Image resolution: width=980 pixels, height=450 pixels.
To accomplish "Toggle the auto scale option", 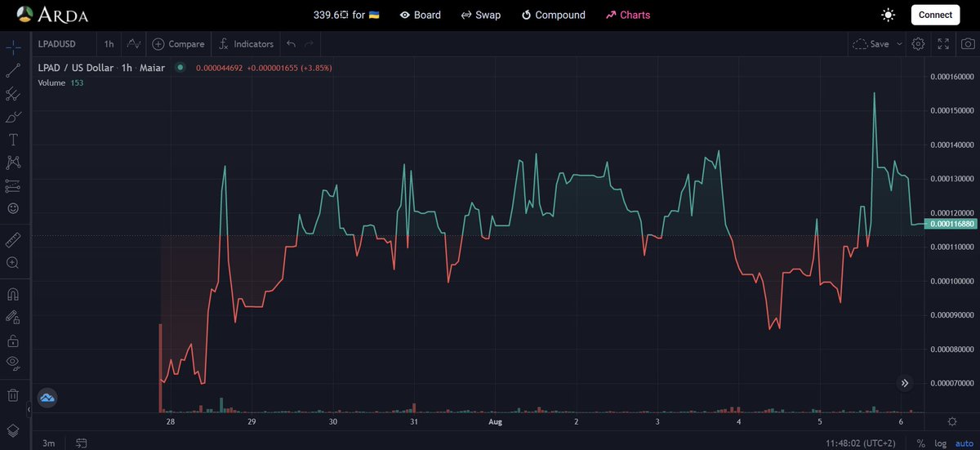I will point(964,443).
